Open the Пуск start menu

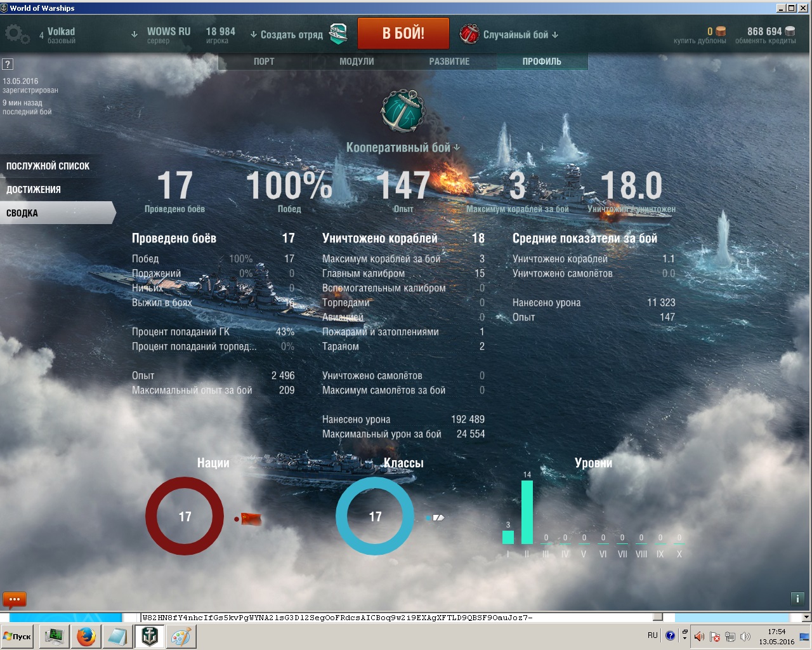17,637
